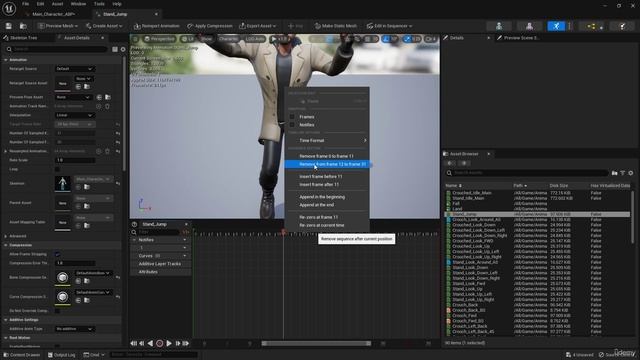Open Content Drawer
The width and height of the screenshot is (640, 360).
[21, 355]
